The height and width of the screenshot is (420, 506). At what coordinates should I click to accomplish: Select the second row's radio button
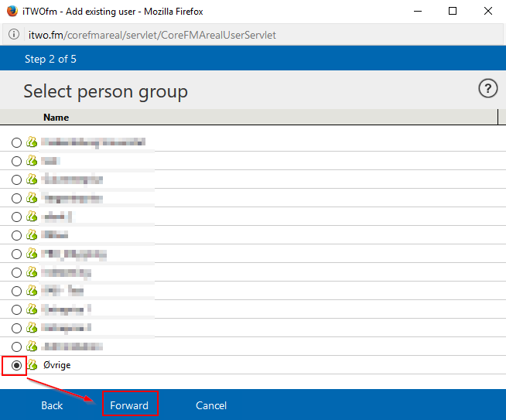(x=16, y=161)
